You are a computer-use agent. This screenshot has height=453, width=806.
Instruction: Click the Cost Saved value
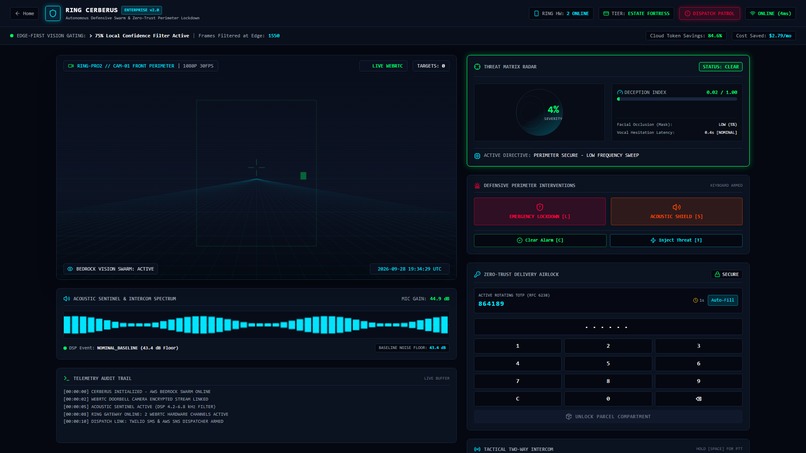pyautogui.click(x=780, y=36)
